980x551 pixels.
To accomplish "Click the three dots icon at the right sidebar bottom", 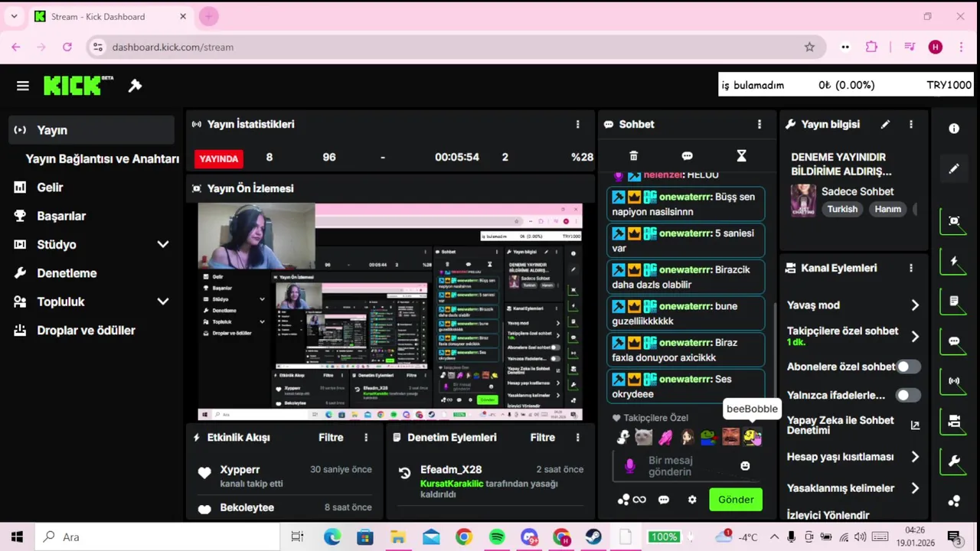I will pyautogui.click(x=954, y=501).
